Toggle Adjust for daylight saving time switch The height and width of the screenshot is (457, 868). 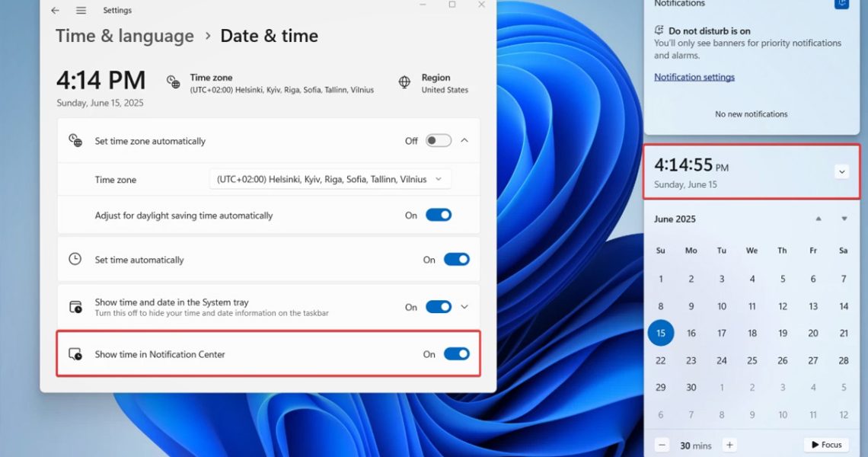click(439, 215)
